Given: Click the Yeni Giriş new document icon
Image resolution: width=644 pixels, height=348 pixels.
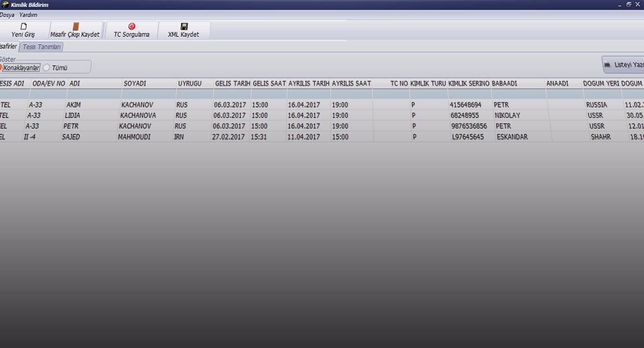Looking at the screenshot, I should point(24,26).
